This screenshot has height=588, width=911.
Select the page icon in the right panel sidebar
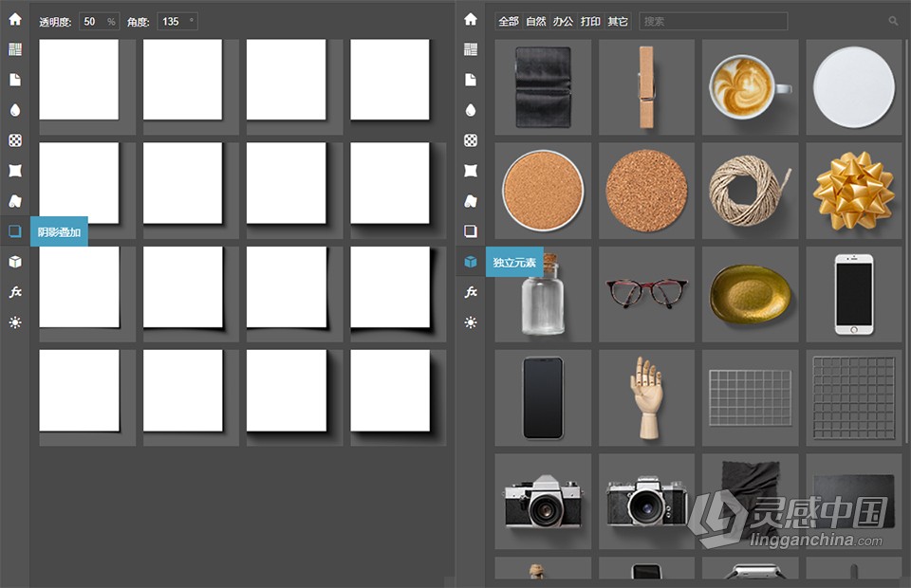click(471, 80)
